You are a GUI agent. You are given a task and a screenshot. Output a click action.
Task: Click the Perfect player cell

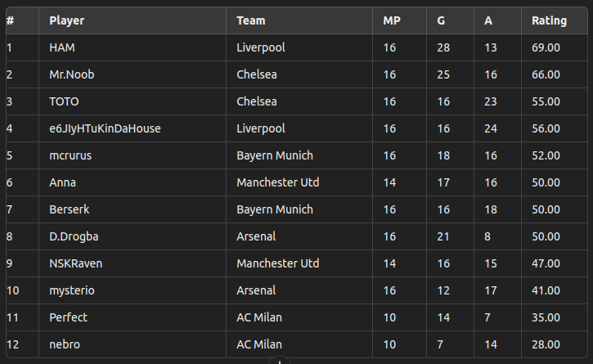coord(133,317)
